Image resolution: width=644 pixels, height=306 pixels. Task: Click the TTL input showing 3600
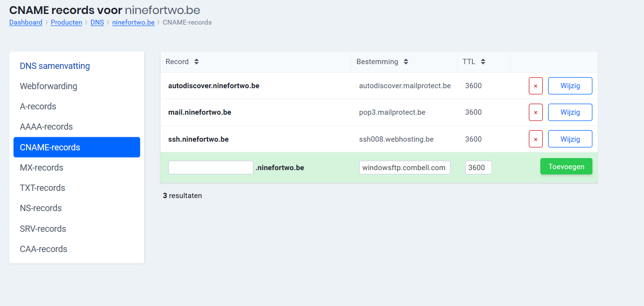478,168
